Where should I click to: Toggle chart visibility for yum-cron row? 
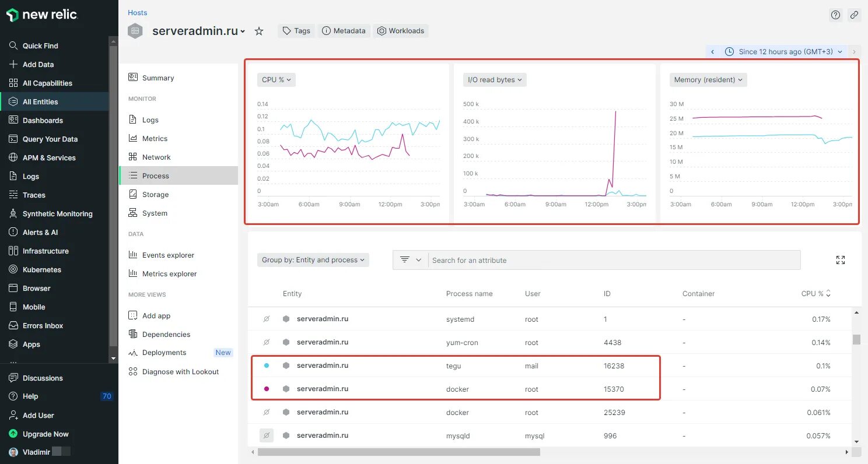[267, 342]
